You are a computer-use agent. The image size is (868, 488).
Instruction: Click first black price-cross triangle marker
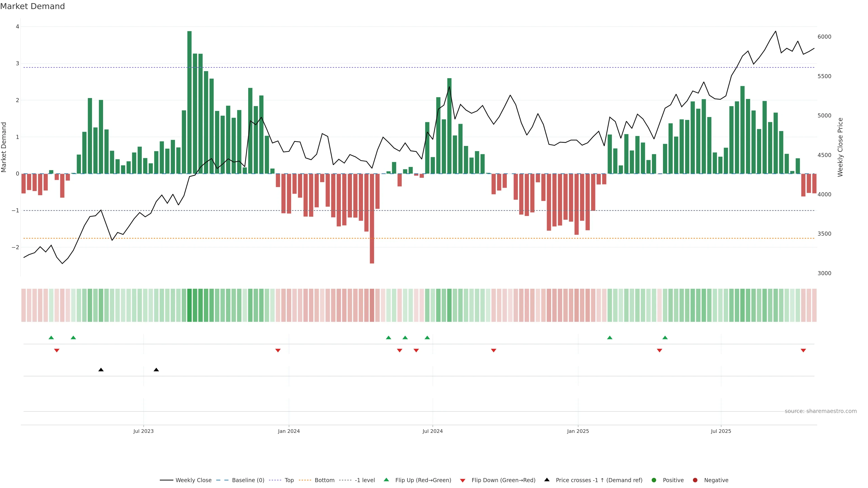101,370
